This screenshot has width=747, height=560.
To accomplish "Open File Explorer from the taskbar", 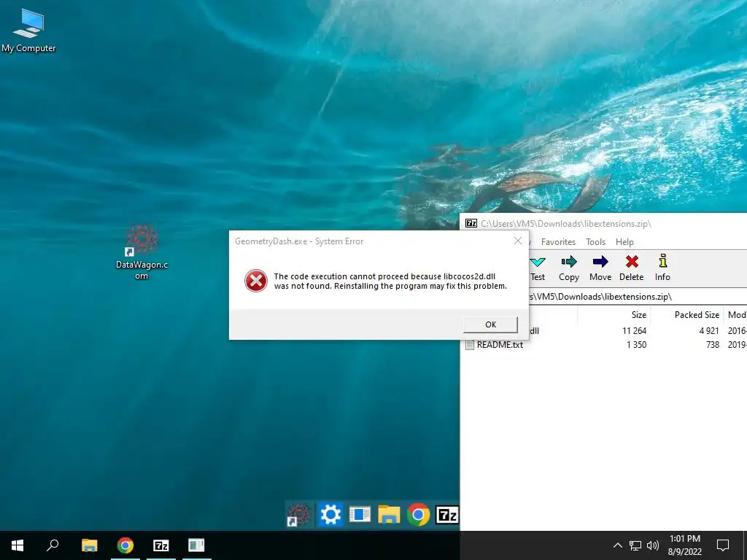I will (x=89, y=545).
